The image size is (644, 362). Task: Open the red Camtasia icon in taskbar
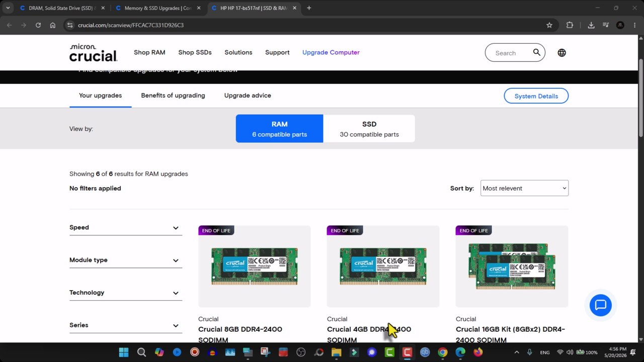[x=407, y=352]
